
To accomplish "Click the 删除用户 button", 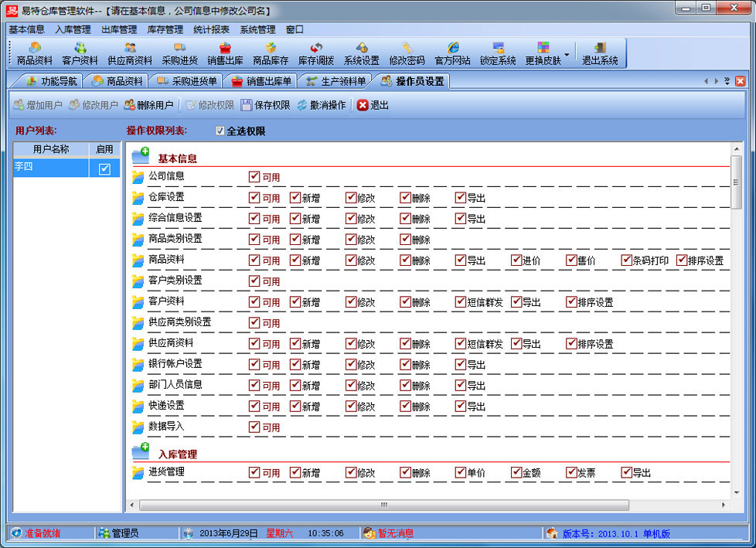I will [148, 105].
